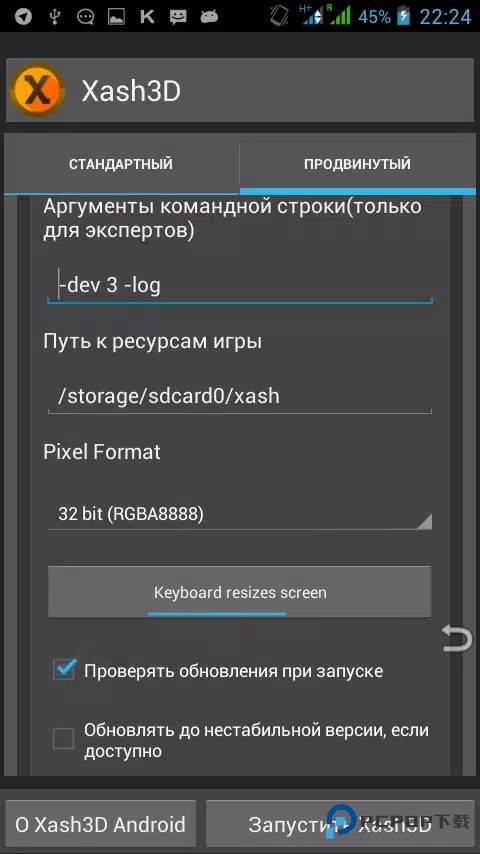Open О Xash3D Android button

click(x=100, y=824)
